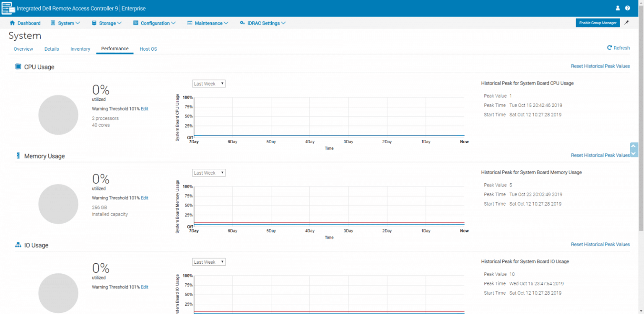Screen dimensions: 644x314
Task: Open the help question mark icon
Action: pos(628,8)
